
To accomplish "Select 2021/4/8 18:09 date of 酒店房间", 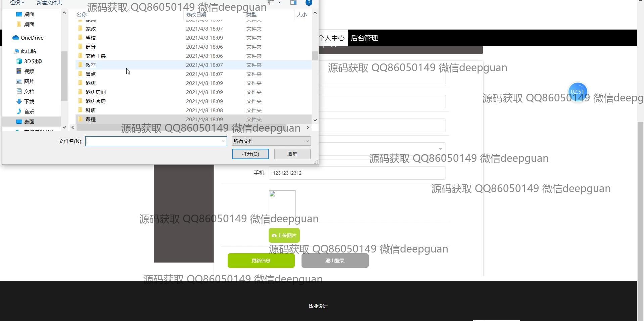I will 204,92.
